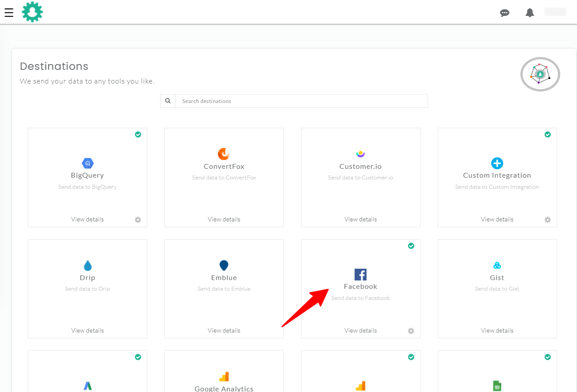The image size is (577, 392).
Task: Select the BigQuery hexagon icon
Action: point(88,163)
